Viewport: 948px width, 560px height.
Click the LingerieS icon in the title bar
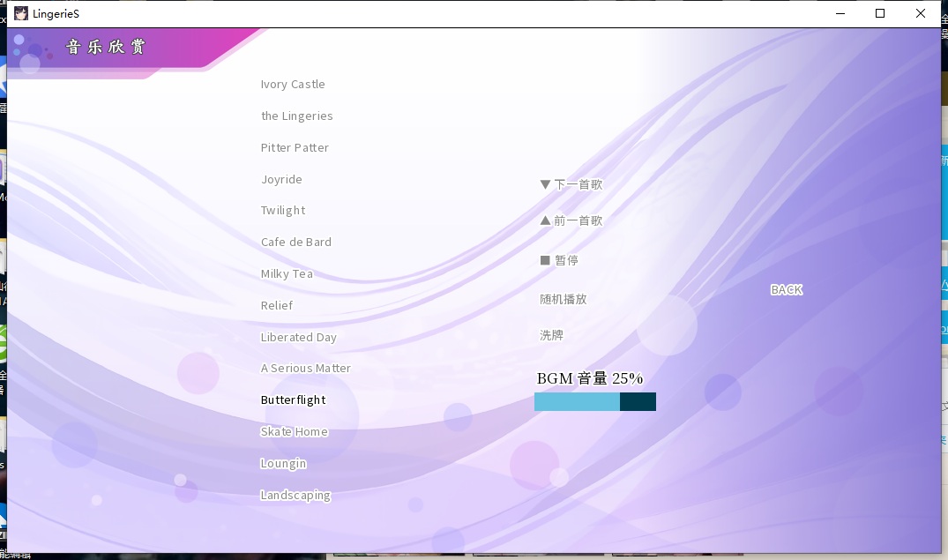pyautogui.click(x=21, y=13)
